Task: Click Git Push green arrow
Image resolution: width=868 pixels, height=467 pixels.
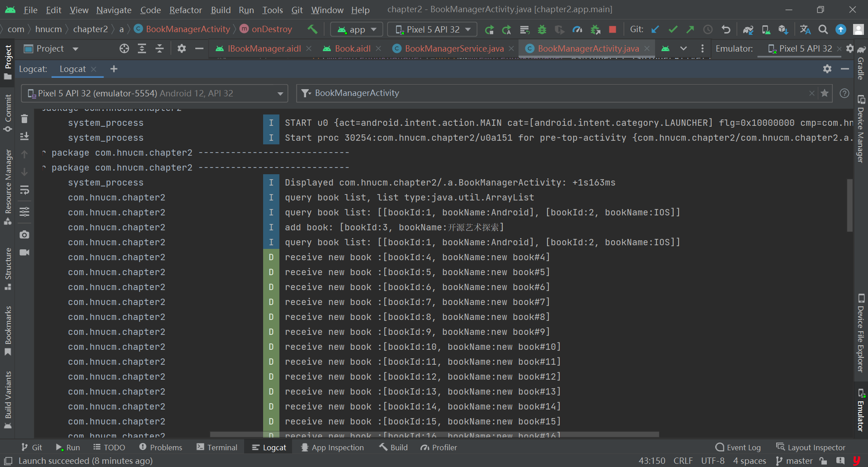Action: [x=690, y=29]
